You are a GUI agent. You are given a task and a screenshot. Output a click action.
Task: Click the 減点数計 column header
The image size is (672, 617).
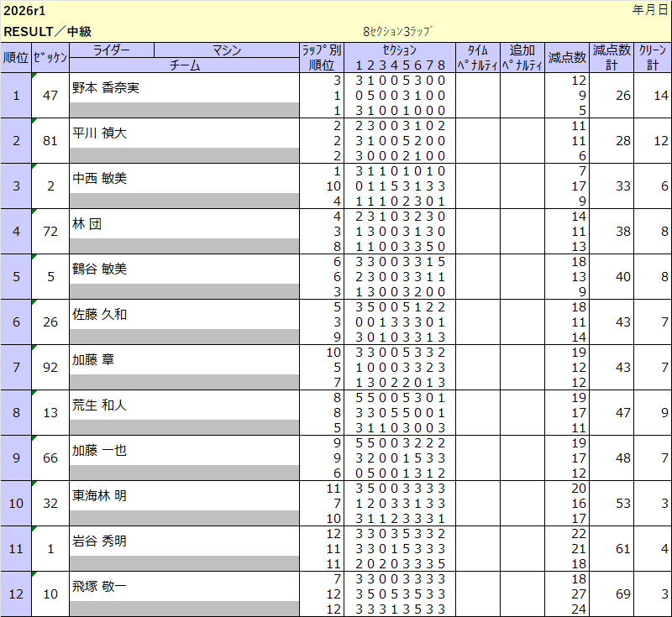click(612, 57)
